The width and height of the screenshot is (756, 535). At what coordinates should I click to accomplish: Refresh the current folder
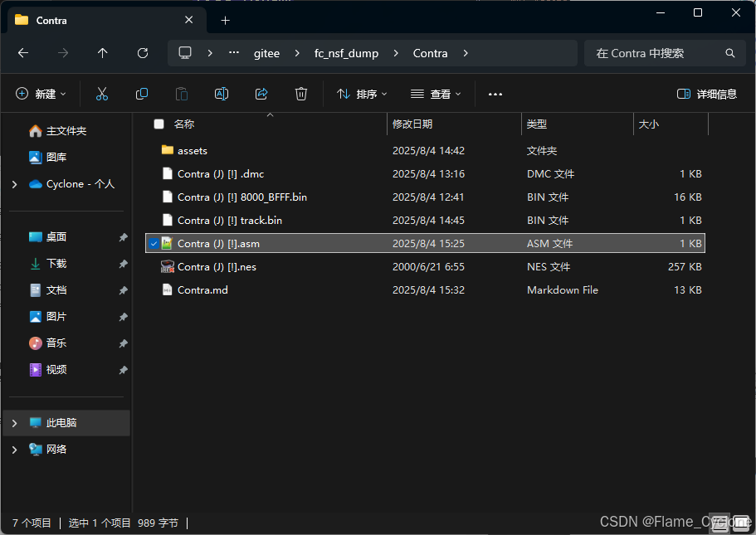coord(143,53)
